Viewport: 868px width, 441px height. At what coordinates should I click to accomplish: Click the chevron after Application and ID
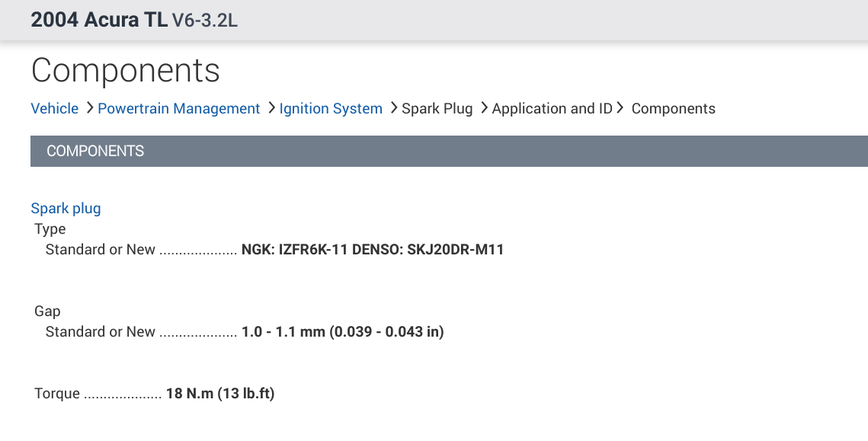click(x=622, y=109)
